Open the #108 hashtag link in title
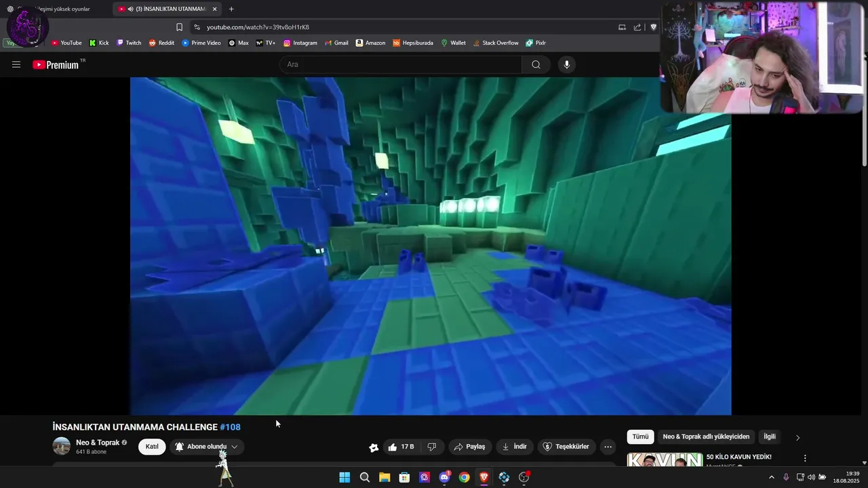Image resolution: width=868 pixels, height=488 pixels. click(x=230, y=427)
